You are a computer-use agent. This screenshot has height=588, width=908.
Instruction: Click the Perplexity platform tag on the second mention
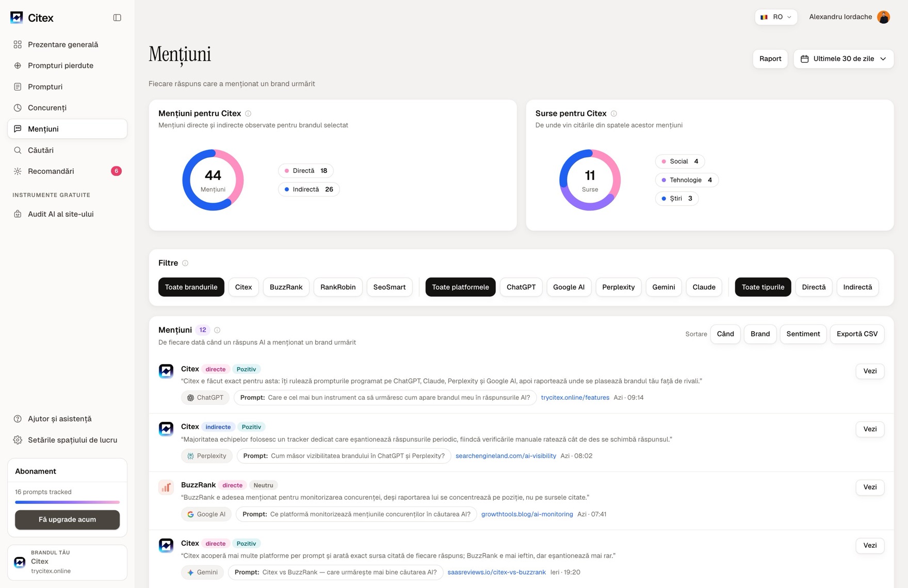click(x=207, y=456)
